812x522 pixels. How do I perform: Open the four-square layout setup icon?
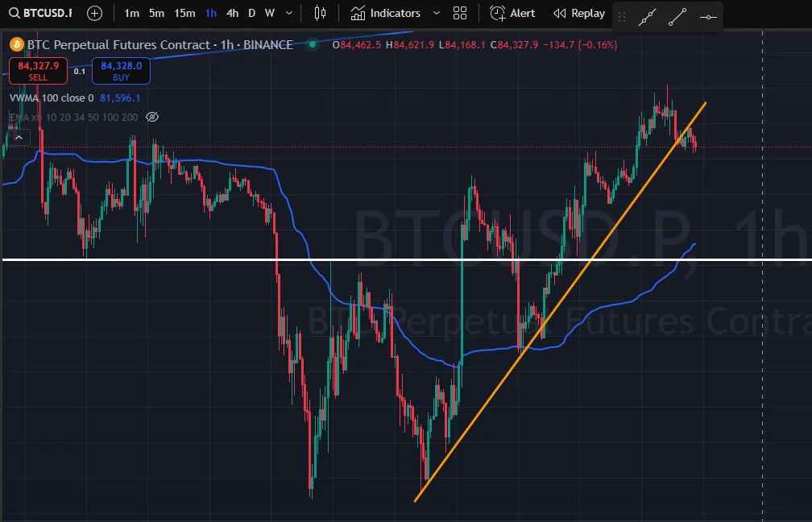460,13
